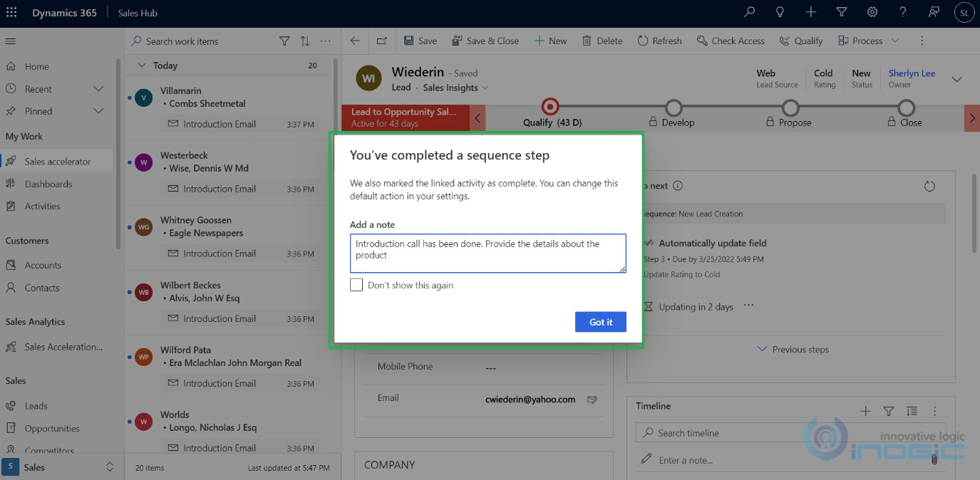Image resolution: width=980 pixels, height=480 pixels.
Task: Create a New record from command bar
Action: click(x=550, y=41)
